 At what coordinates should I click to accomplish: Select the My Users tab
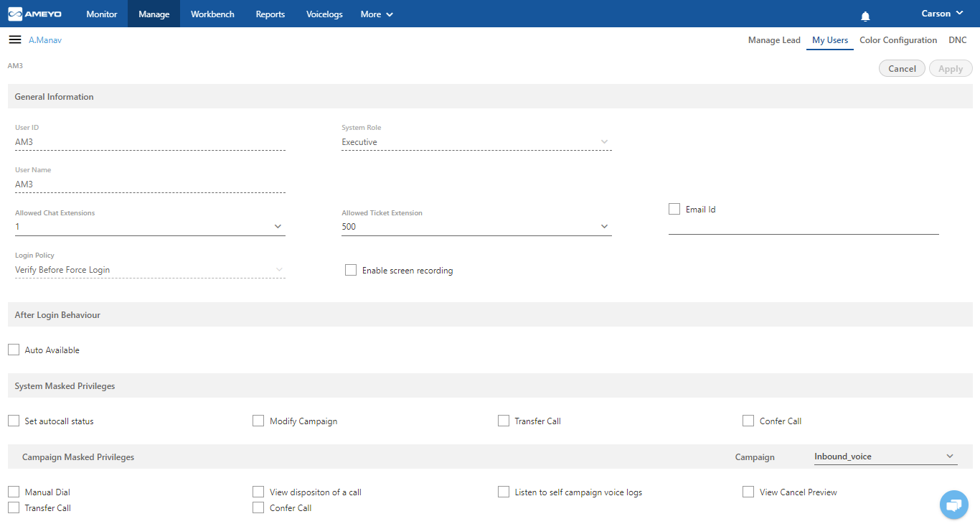click(x=830, y=40)
